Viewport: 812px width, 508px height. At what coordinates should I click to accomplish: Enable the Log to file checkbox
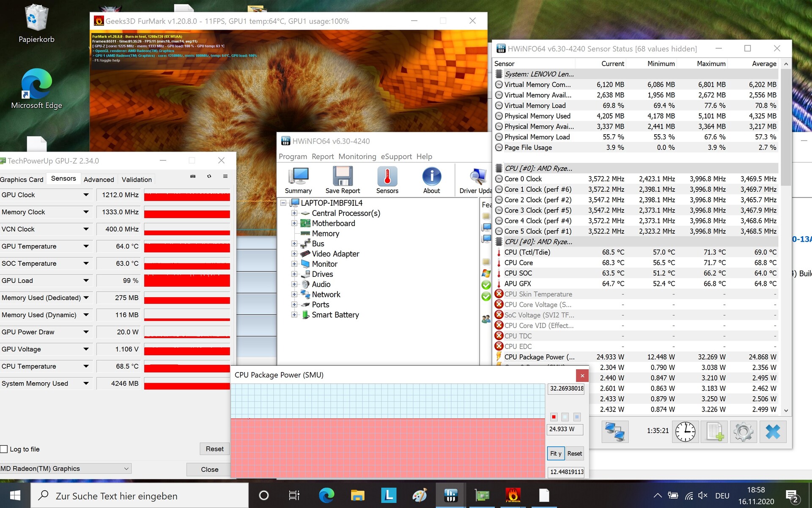click(4, 449)
